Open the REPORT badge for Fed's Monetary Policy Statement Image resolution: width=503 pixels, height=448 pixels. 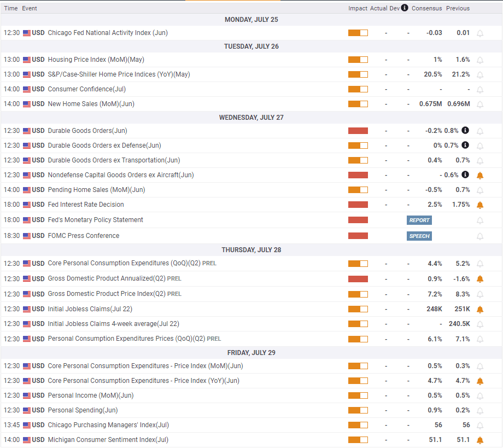419,220
